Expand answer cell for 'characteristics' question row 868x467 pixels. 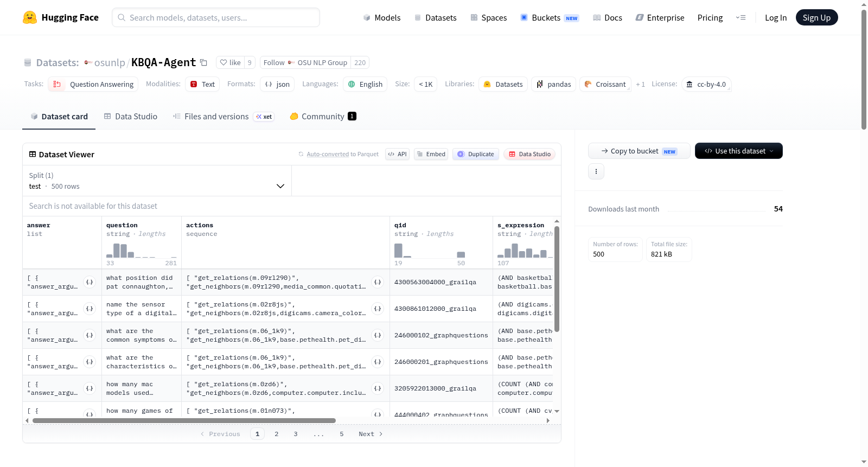tap(90, 362)
